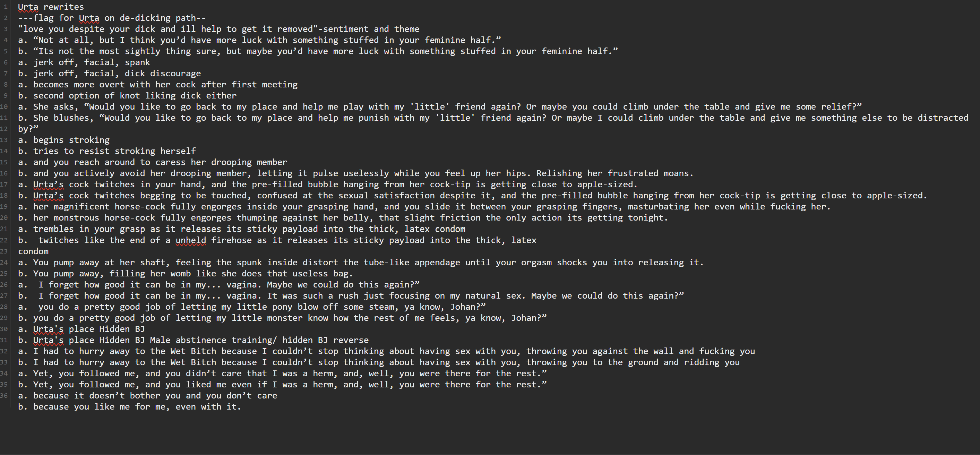Click line number 1 in the gutter
This screenshot has height=455, width=980.
(5, 7)
